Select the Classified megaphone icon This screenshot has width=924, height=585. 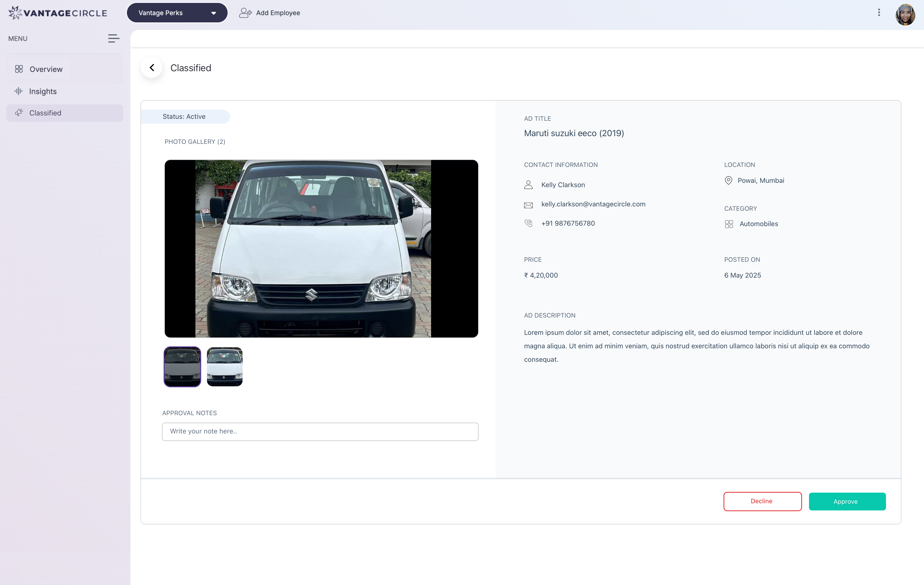(19, 113)
